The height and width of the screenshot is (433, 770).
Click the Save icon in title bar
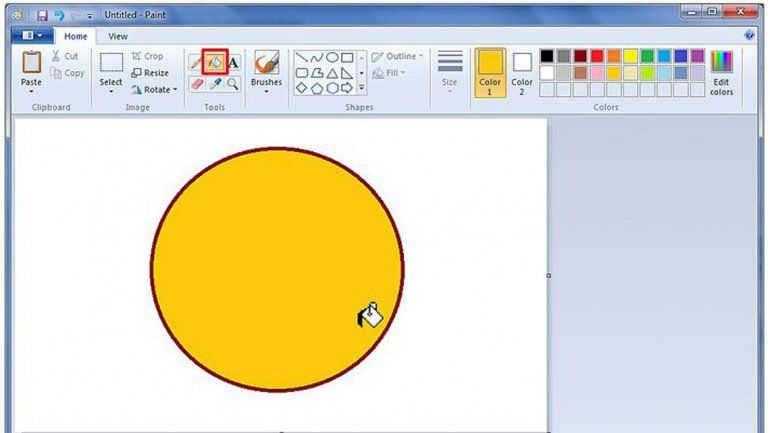tap(42, 15)
